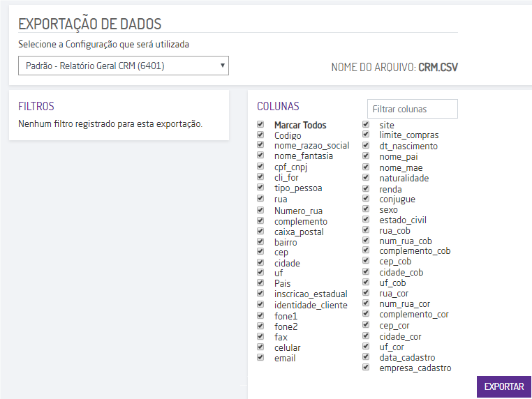532x399 pixels.
Task: Uncheck the nome_mae checkbox
Action: 366,167
